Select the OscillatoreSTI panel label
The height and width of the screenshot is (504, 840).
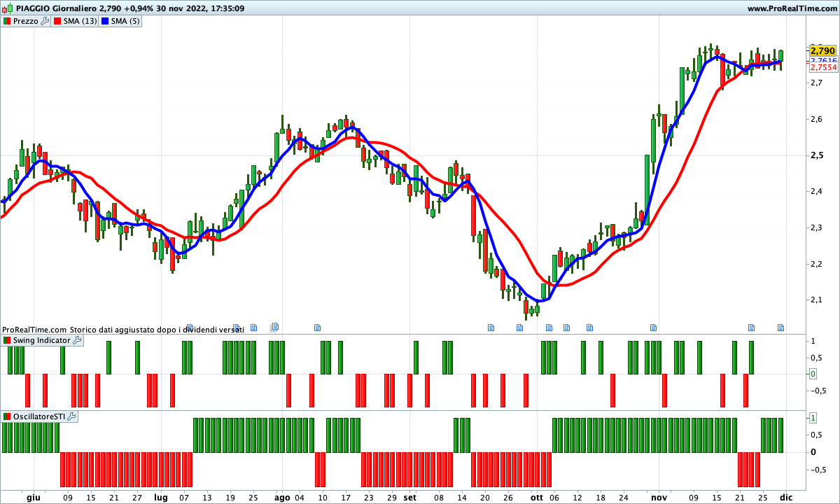click(x=39, y=417)
